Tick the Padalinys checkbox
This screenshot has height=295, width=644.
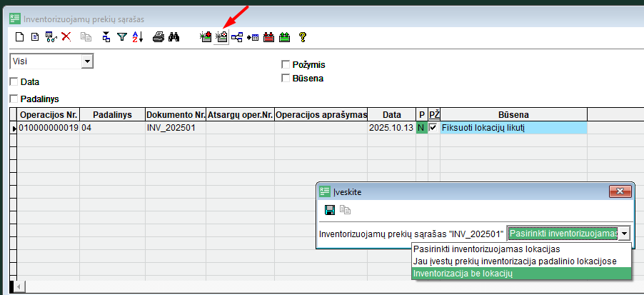pos(14,99)
